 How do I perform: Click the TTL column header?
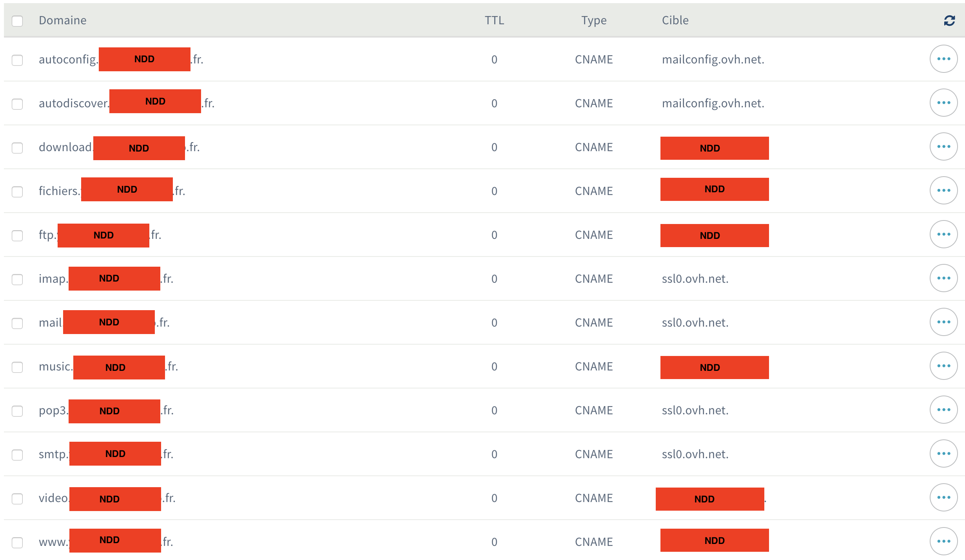494,20
